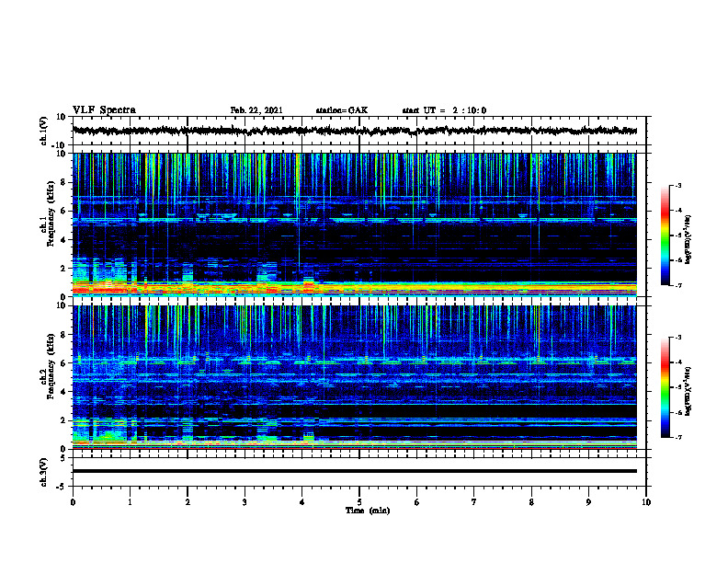The image size is (728, 563).
Task: Click the "-7" value under the lower colorbar
Action: (x=678, y=438)
